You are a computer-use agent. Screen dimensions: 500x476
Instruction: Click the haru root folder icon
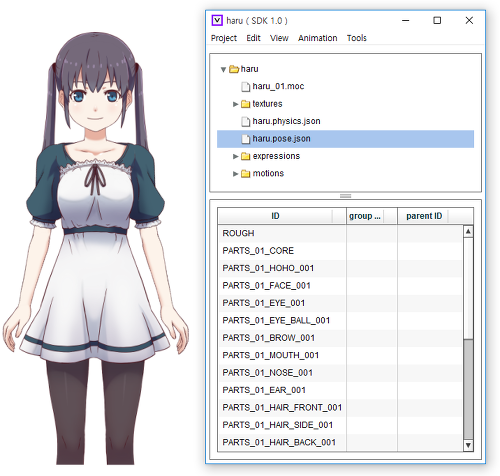pos(234,69)
